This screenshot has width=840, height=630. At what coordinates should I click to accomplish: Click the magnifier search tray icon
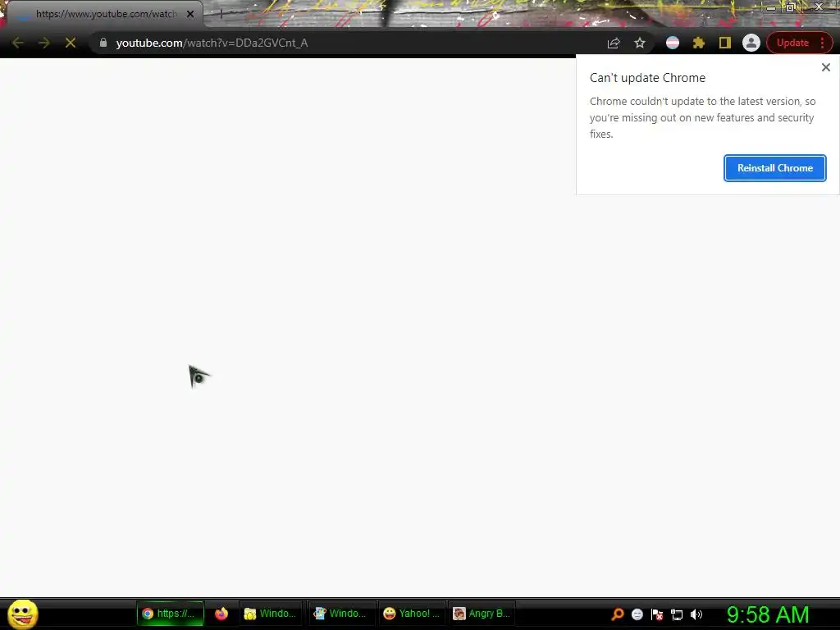[x=617, y=614]
